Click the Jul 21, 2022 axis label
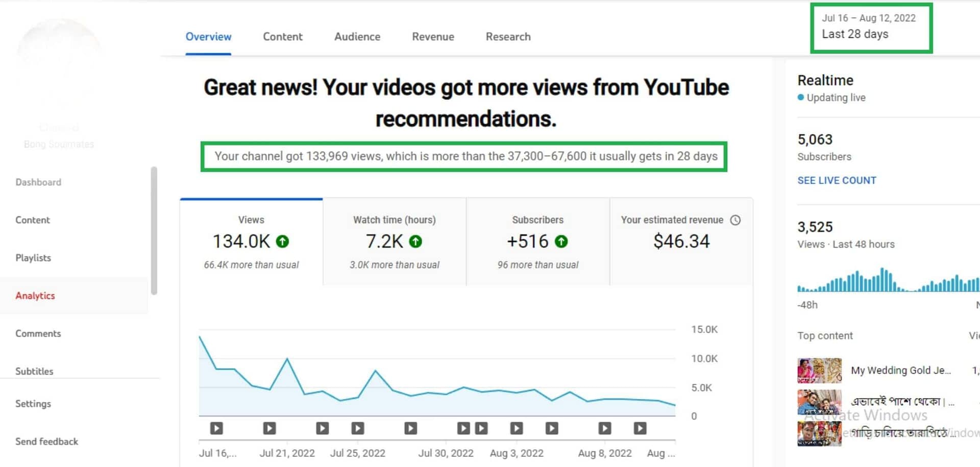Screen dimensions: 980x467 point(287,453)
